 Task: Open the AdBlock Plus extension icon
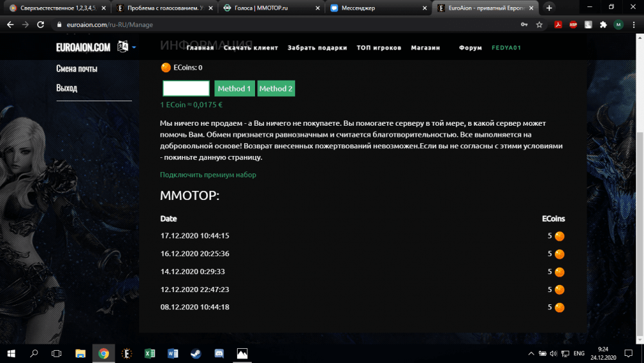click(x=573, y=25)
